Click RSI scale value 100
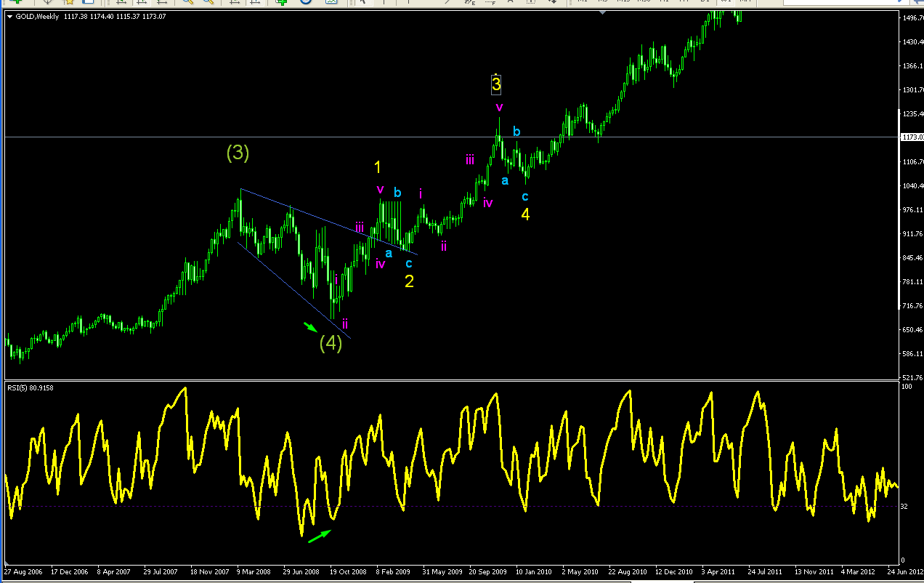Screen dimensions: 924x583 tap(906, 387)
